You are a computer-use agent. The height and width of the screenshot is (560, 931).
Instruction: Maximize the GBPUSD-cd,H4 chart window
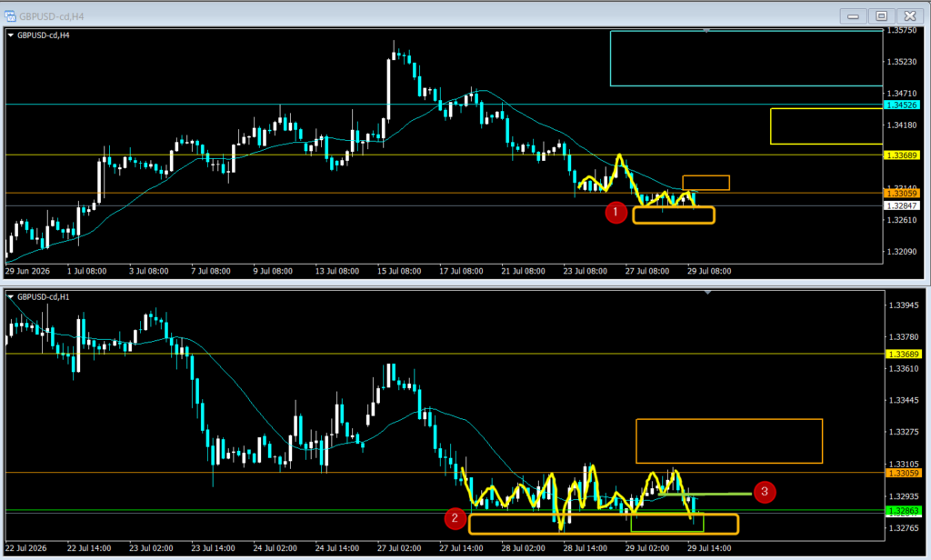click(x=882, y=16)
